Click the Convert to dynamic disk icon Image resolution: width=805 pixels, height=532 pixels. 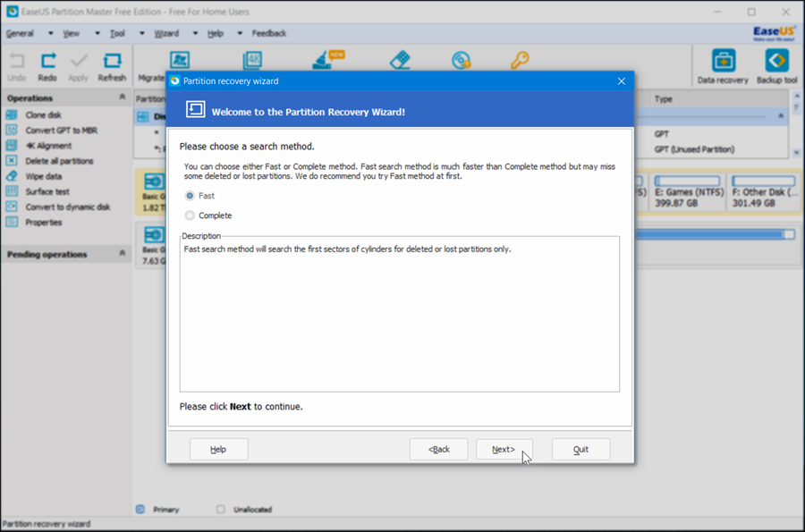[12, 207]
